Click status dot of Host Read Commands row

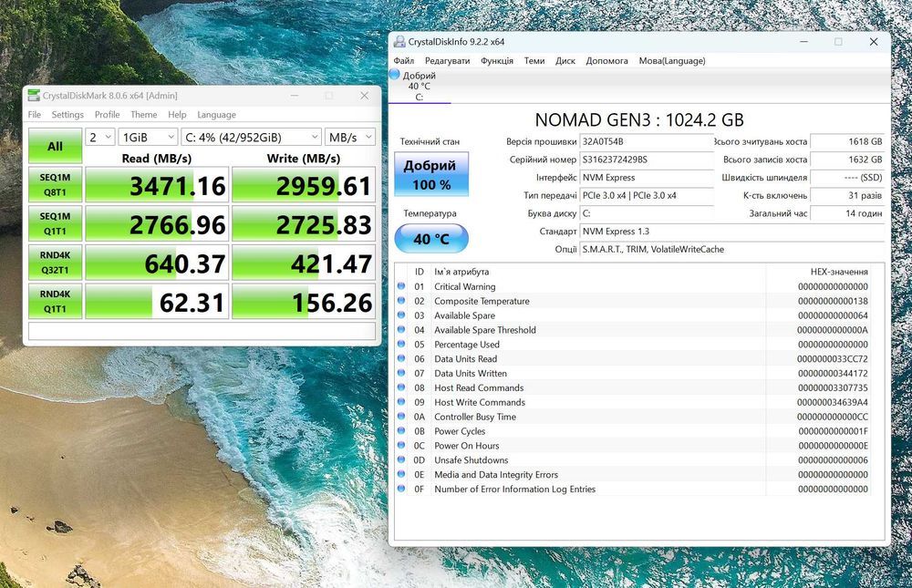400,387
